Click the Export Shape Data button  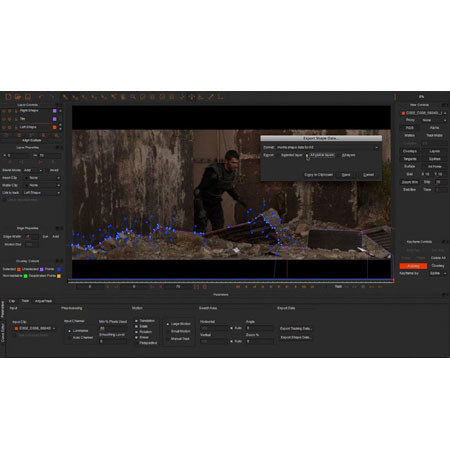point(296,337)
